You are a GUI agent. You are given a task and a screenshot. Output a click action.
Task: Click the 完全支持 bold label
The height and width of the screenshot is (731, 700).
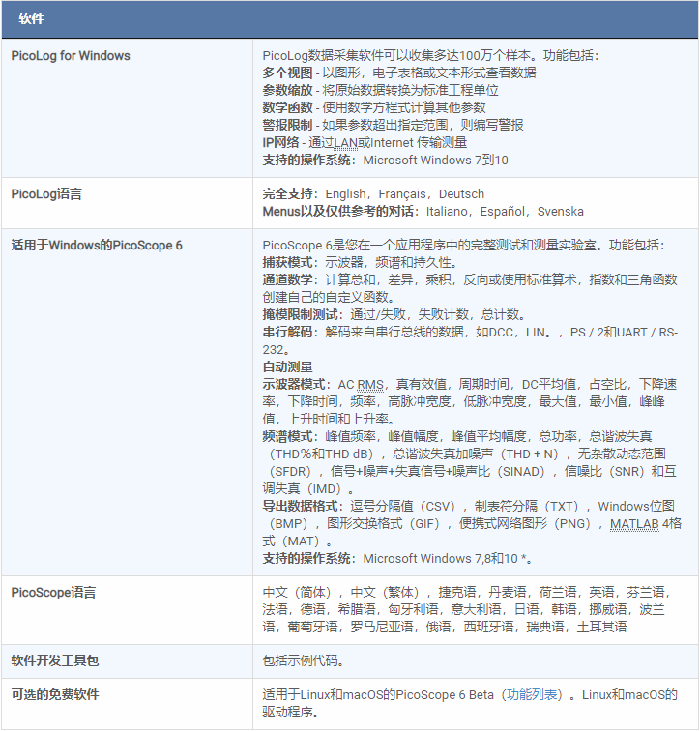[289, 193]
